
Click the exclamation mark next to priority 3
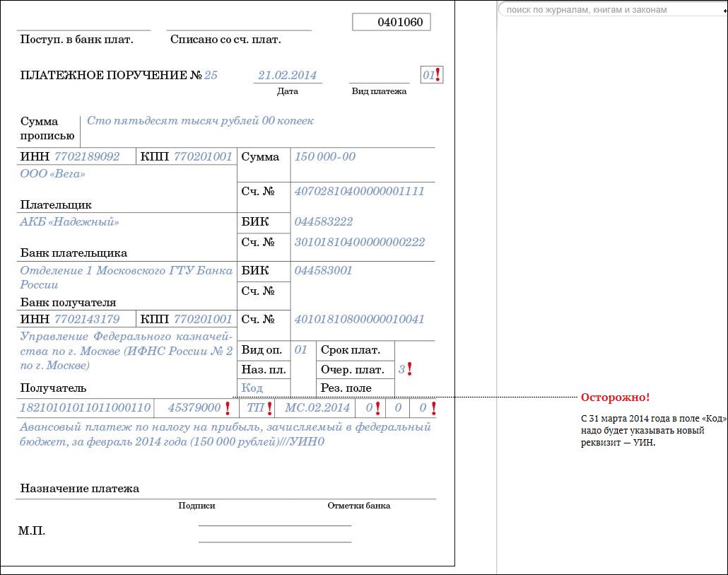pos(409,368)
